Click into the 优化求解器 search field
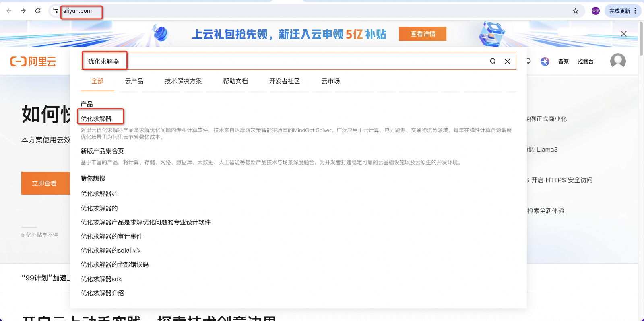 (282, 61)
